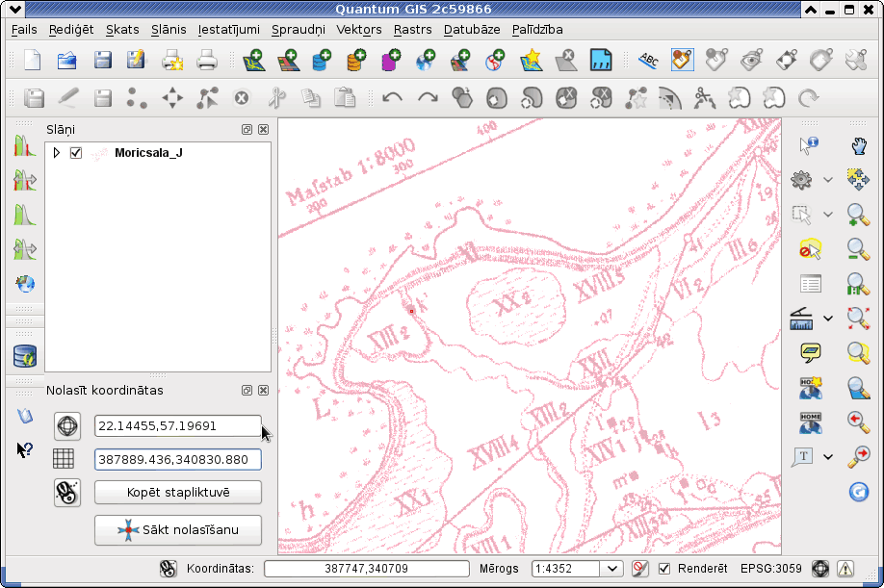Open the text annotation dropdown arrow
884x588 pixels.
(827, 457)
